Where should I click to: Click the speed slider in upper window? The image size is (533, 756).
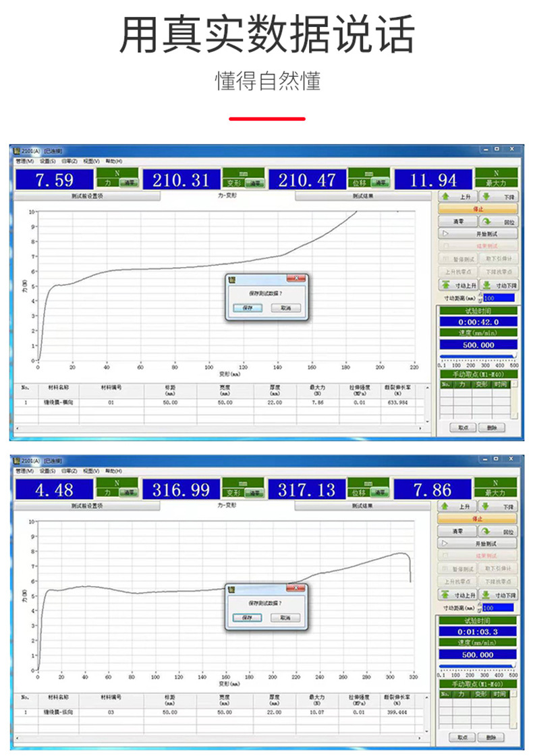(478, 355)
